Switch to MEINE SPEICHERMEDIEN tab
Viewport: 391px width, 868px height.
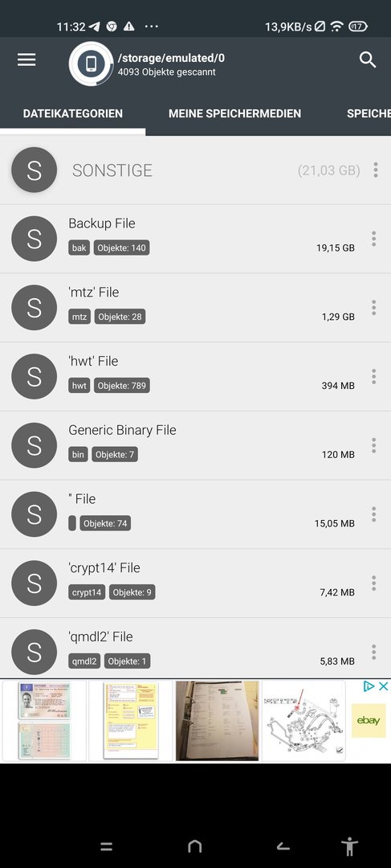point(235,113)
